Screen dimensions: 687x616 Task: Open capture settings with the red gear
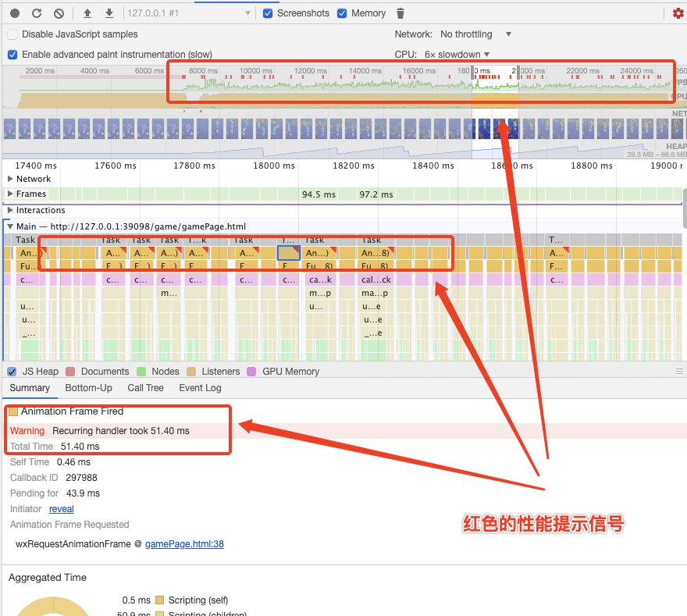click(x=678, y=13)
